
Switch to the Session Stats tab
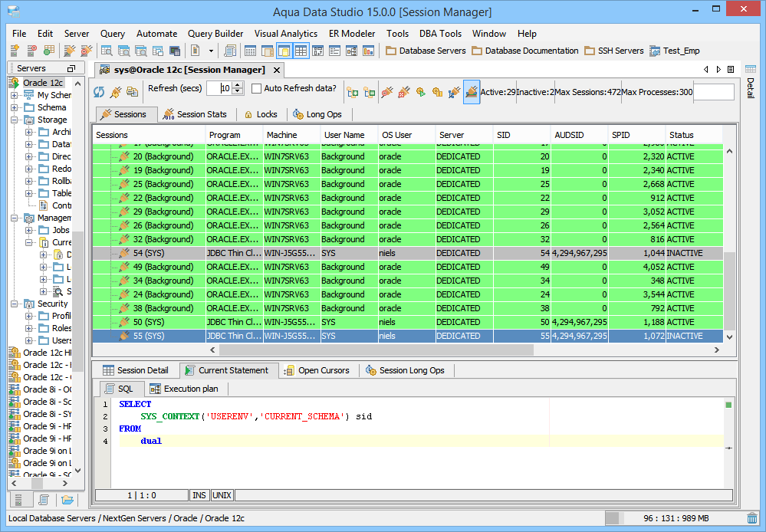pos(195,114)
